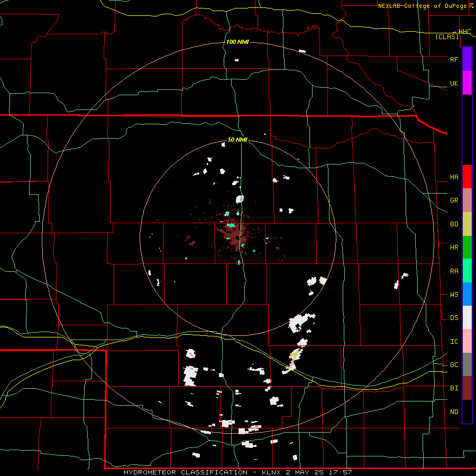
Task: Click the RF legend label
Action: point(454,59)
